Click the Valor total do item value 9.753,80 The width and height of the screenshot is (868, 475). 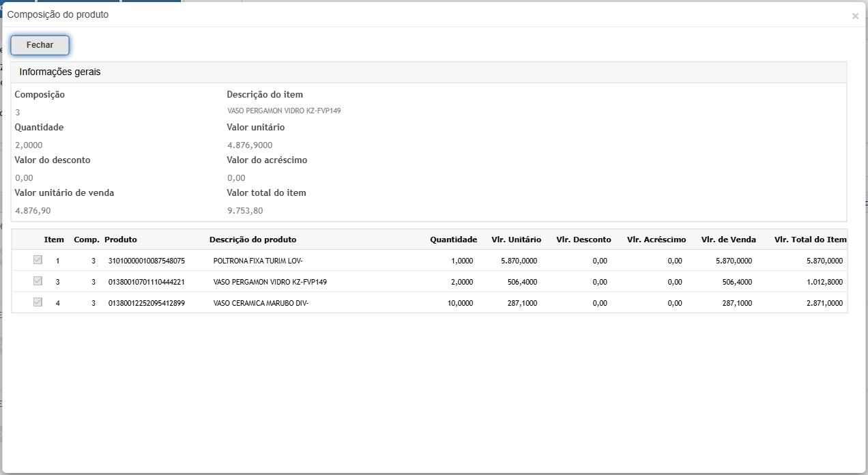(245, 210)
